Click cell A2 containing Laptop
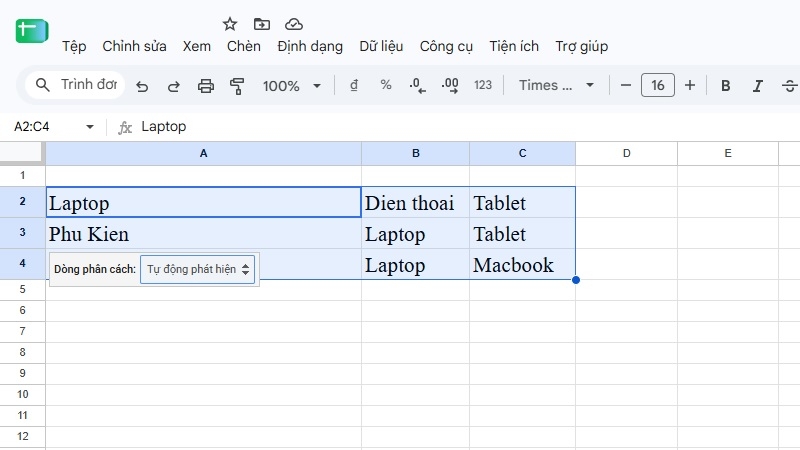The image size is (800, 450). (x=204, y=202)
